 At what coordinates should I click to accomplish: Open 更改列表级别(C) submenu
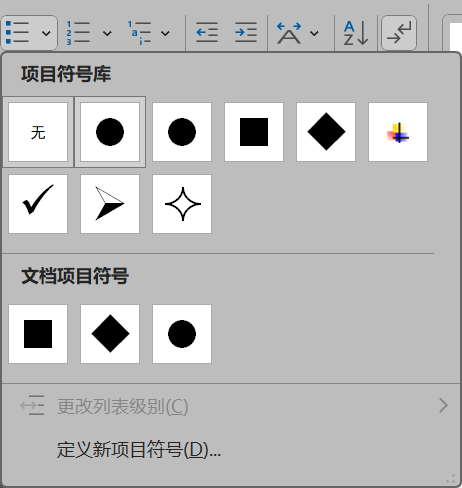(x=231, y=406)
